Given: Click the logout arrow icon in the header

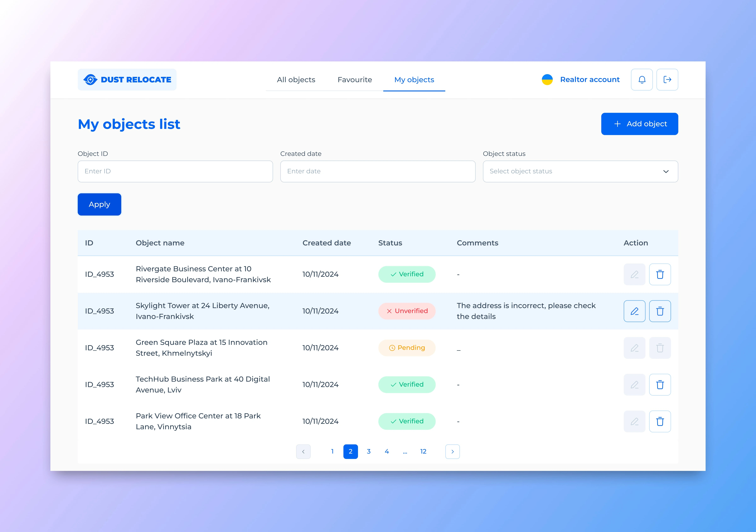Looking at the screenshot, I should (x=667, y=80).
